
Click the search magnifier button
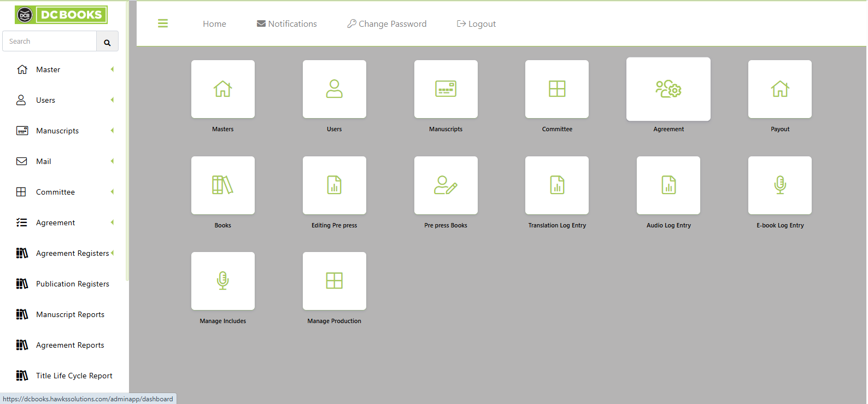[x=107, y=42]
